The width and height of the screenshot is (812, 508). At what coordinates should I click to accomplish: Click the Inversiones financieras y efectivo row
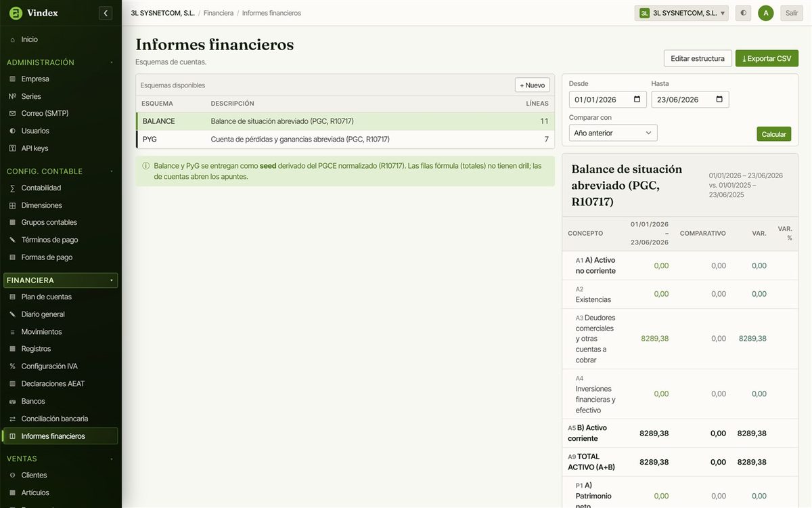click(681, 394)
